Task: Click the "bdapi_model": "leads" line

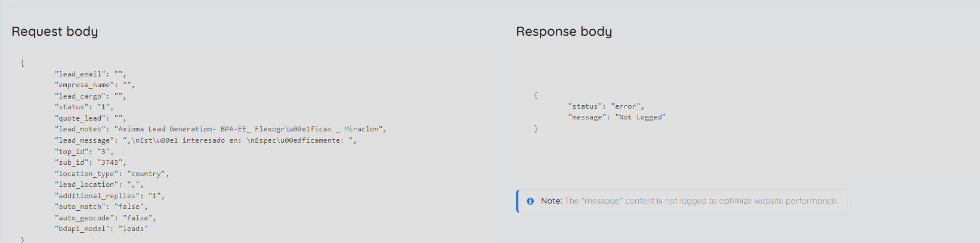Action: click(101, 229)
